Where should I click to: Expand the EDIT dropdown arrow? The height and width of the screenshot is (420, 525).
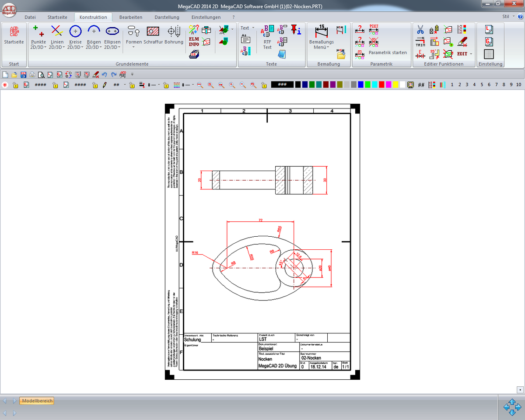click(471, 54)
